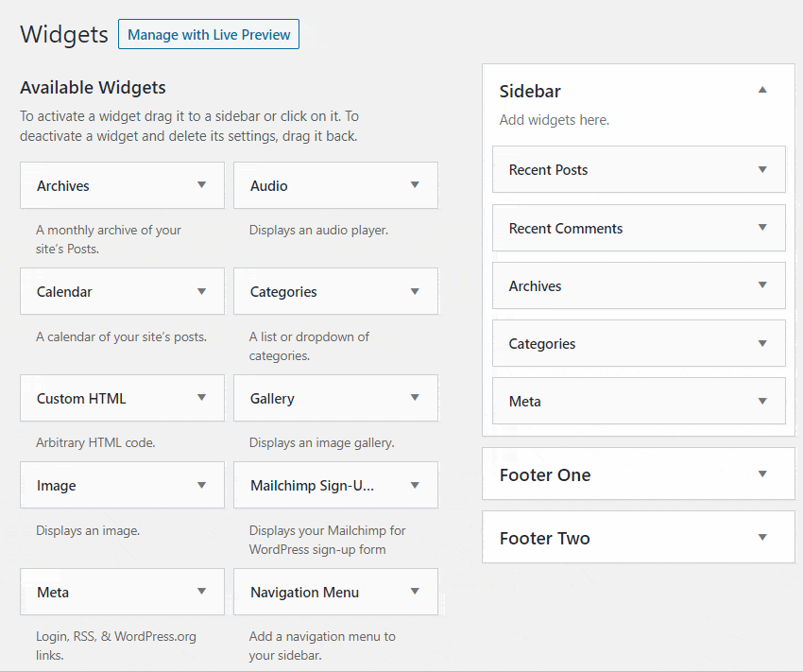
Task: Click the Calendar widget dropdown arrow
Action: [202, 291]
